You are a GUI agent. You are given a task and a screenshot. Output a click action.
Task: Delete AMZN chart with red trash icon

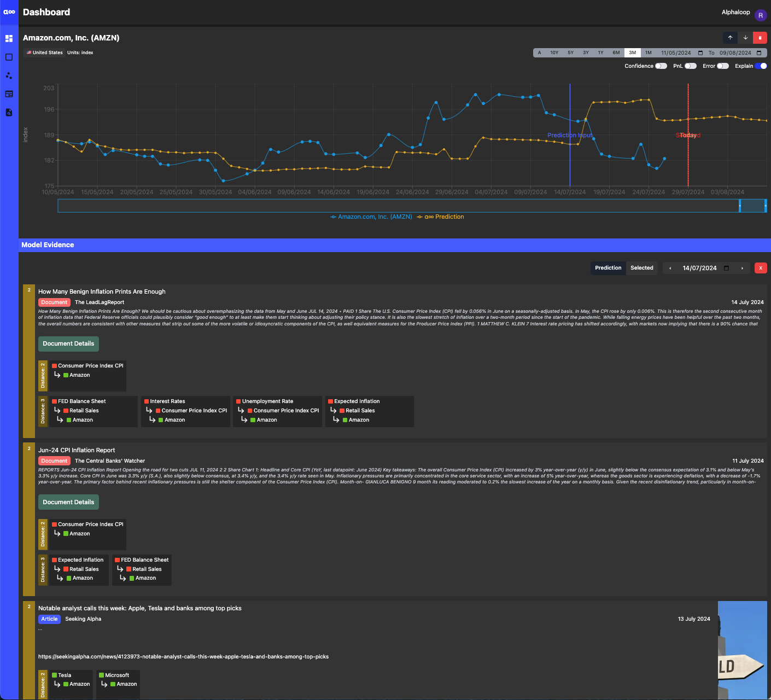(760, 38)
